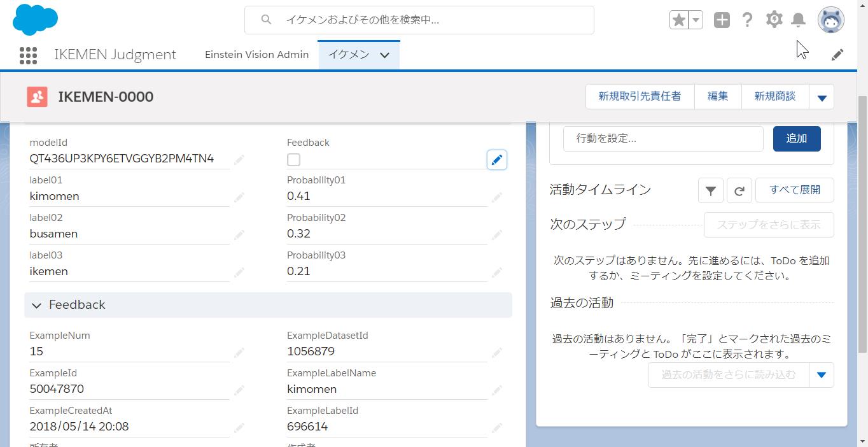Click ステップをさらに表示 button
868x447 pixels.
(x=769, y=225)
